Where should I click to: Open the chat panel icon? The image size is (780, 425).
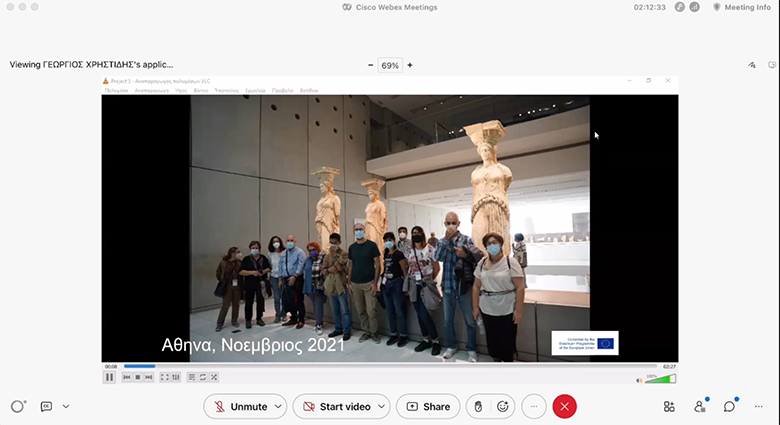pyautogui.click(x=730, y=407)
